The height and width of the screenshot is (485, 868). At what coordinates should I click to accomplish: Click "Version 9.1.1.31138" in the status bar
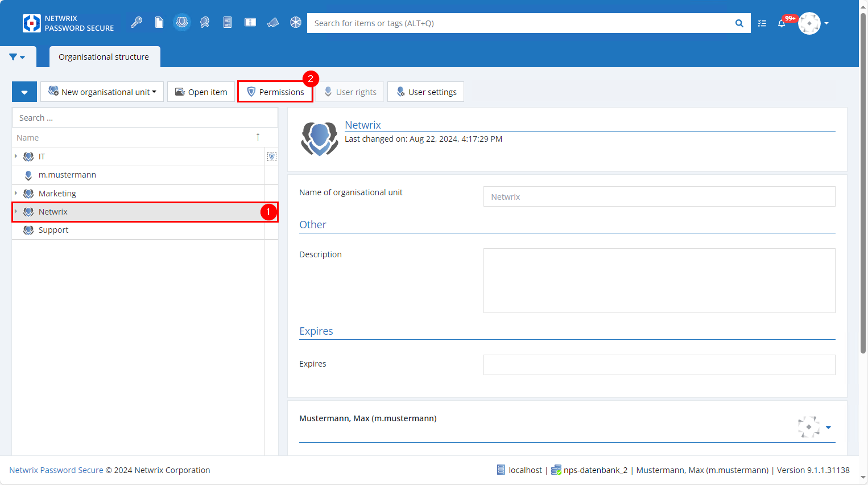coord(813,470)
